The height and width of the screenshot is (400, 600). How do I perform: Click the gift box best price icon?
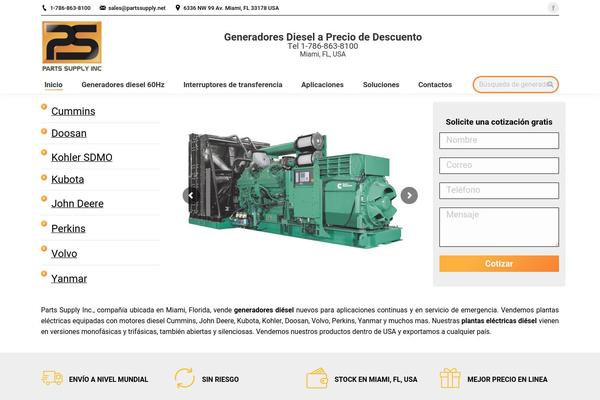[450, 378]
